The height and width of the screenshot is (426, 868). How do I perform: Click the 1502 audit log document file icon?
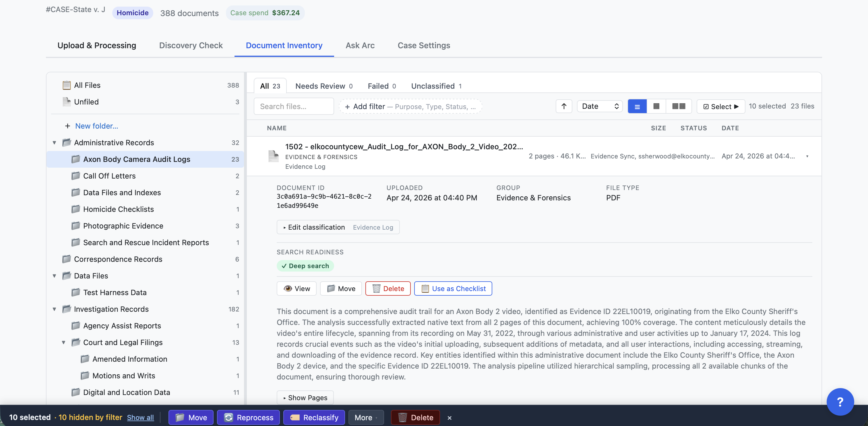[x=273, y=156]
